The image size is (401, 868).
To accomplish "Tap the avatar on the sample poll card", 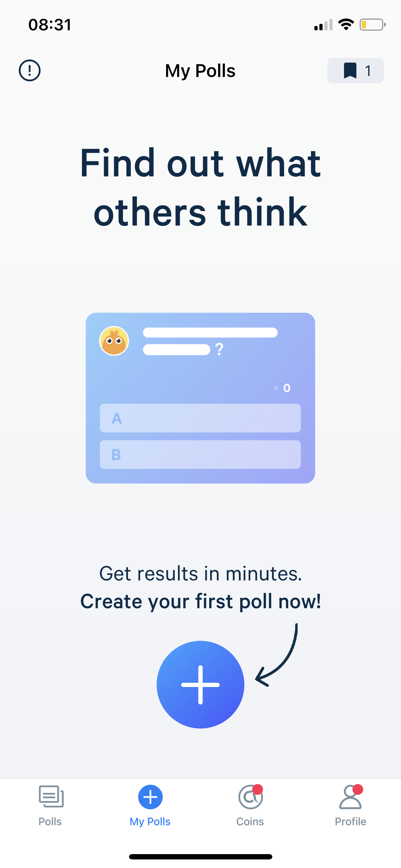I will pyautogui.click(x=114, y=341).
